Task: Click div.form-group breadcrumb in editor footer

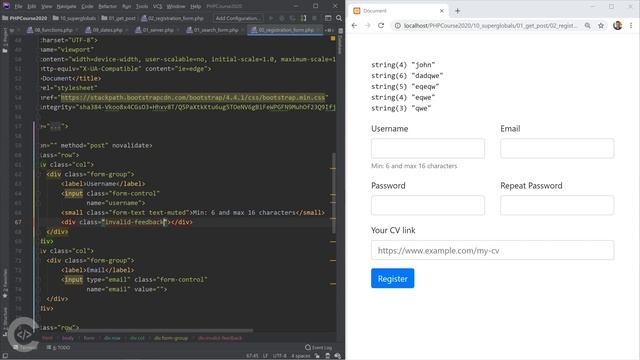Action: click(171, 338)
